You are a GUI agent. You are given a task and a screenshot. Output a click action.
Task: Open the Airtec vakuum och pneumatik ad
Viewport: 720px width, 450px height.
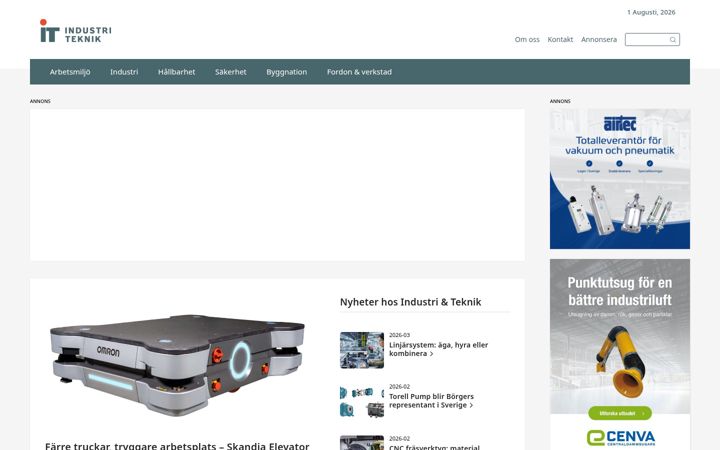pos(619,179)
